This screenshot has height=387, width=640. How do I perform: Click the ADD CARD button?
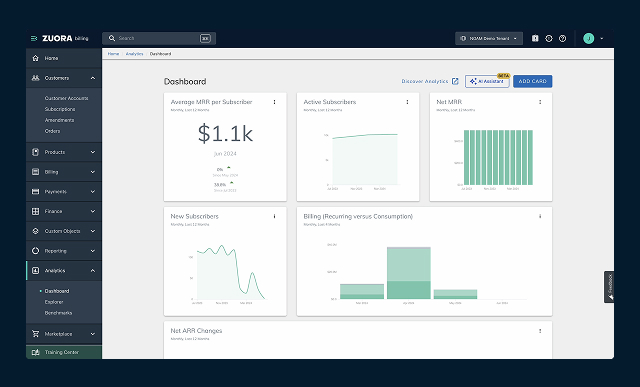533,81
